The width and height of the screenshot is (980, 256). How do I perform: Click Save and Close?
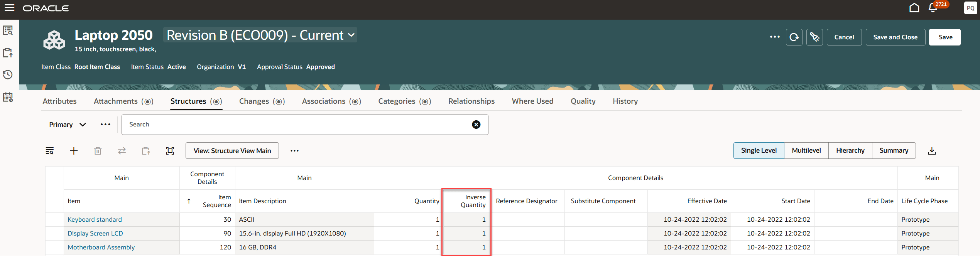click(x=896, y=37)
